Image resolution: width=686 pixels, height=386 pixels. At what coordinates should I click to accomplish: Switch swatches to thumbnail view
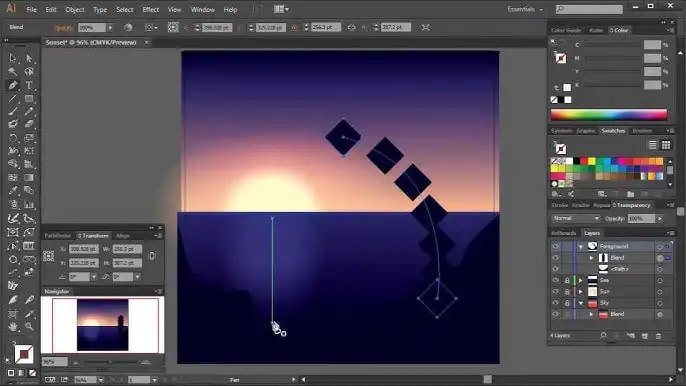point(666,145)
